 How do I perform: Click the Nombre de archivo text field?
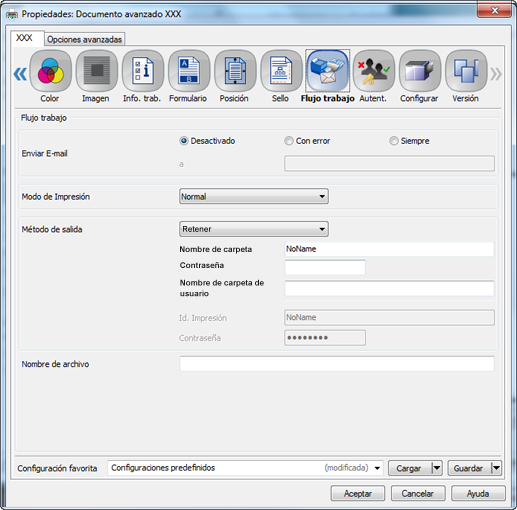click(x=337, y=364)
